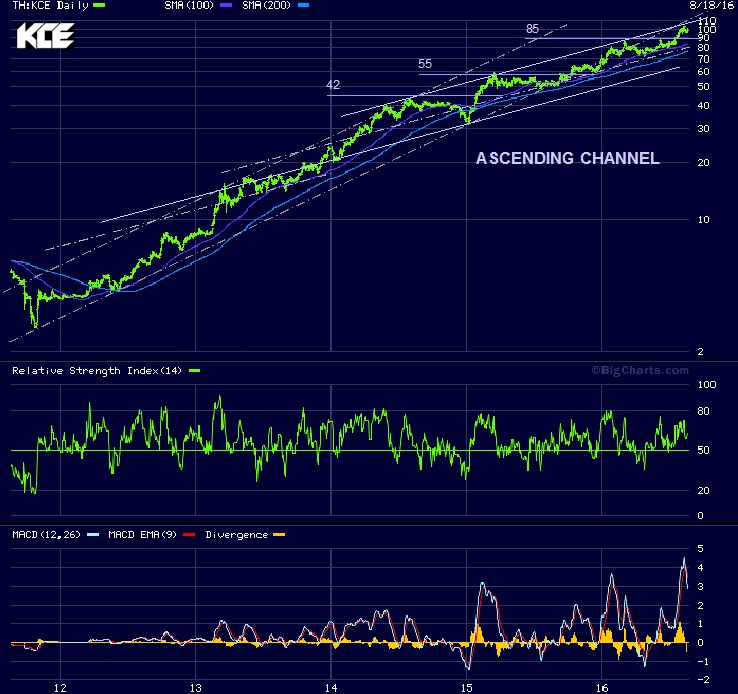Click the 'TH:KCE Daily' chart title
This screenshot has width=738, height=694.
[50, 6]
